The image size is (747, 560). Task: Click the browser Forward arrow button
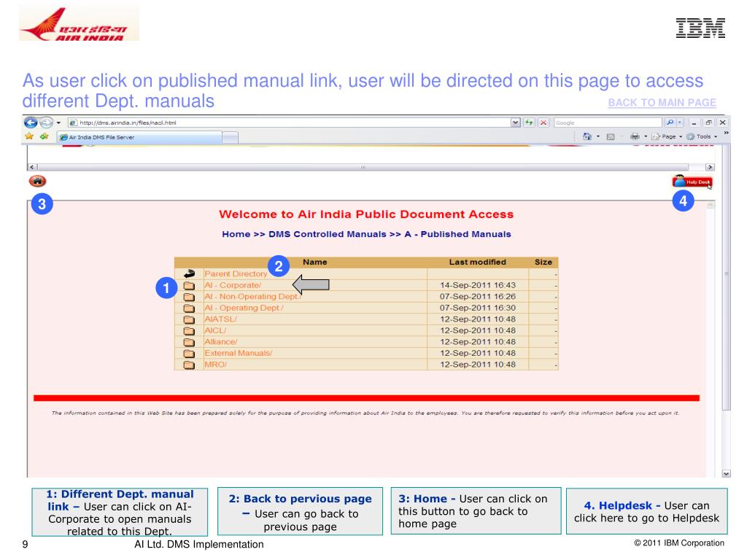(46, 122)
